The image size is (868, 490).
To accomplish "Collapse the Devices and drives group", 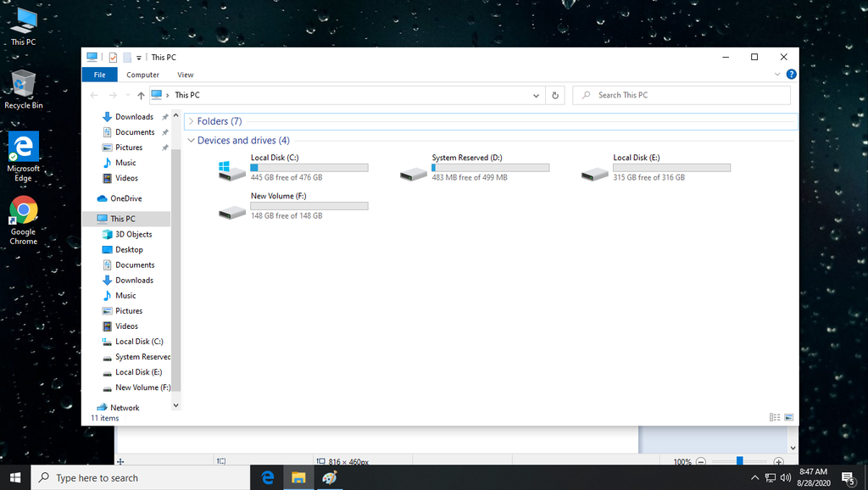I will point(191,141).
